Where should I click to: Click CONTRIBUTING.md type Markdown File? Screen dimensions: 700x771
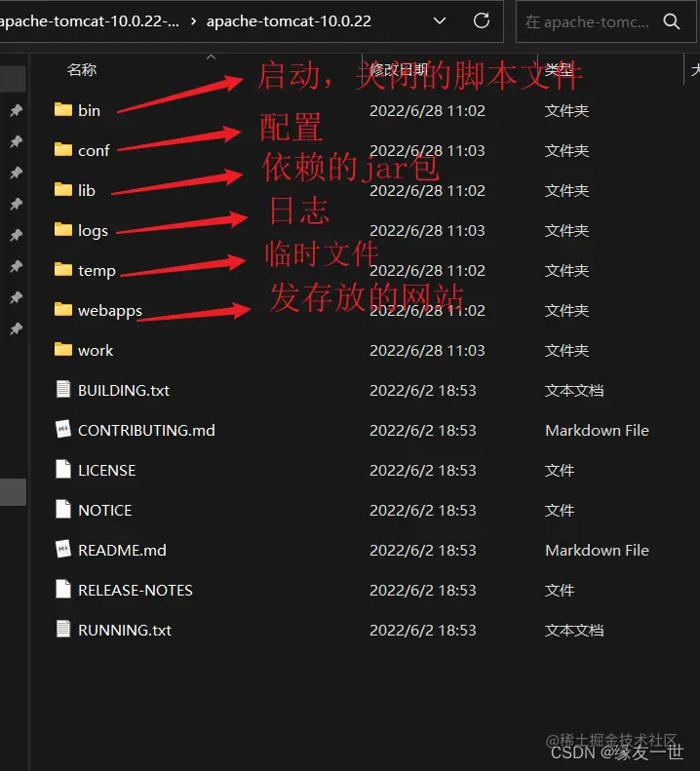(598, 430)
